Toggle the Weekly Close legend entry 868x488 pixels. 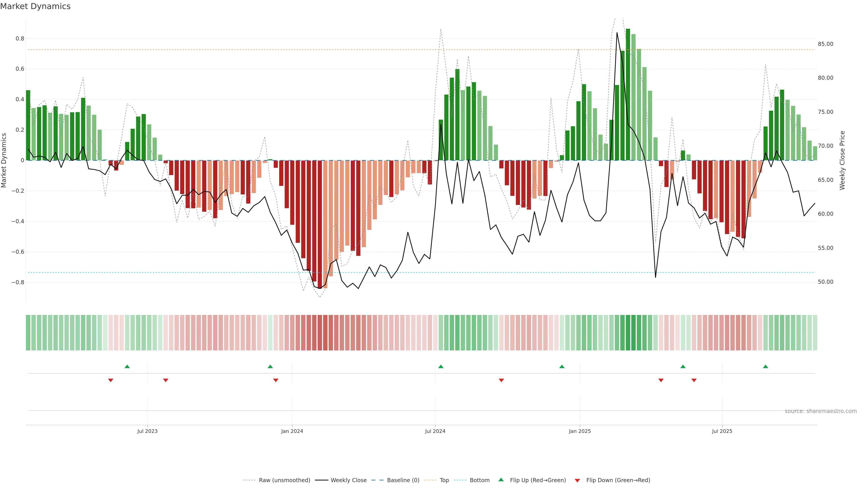click(x=348, y=480)
